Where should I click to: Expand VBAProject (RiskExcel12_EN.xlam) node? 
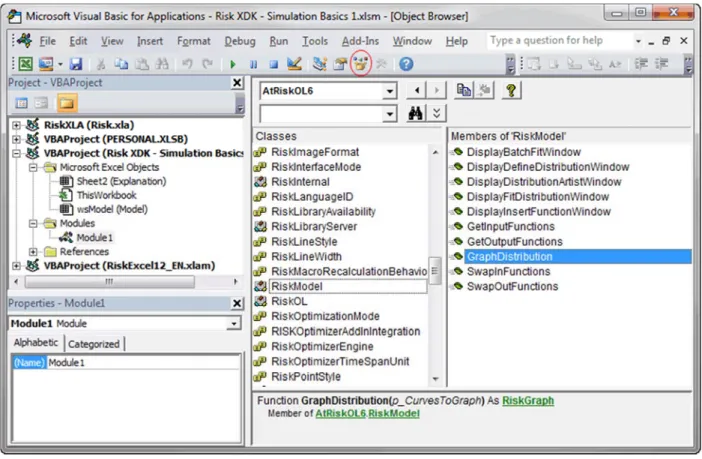pos(17,266)
